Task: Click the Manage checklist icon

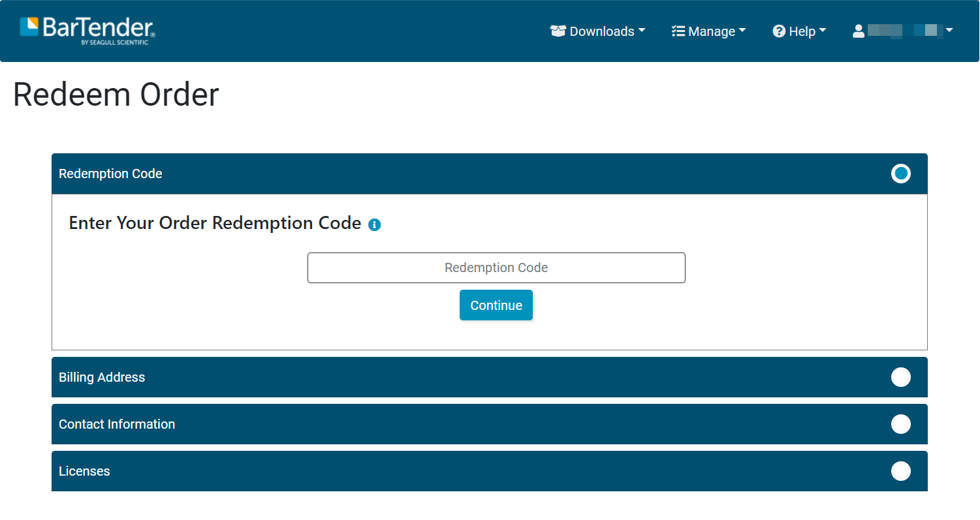Action: [x=678, y=31]
